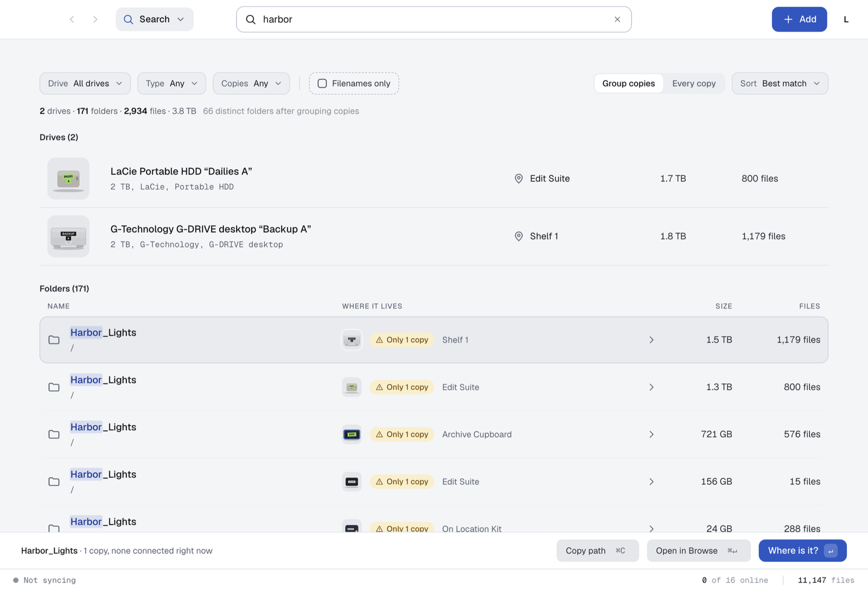Go forward using the right arrow
This screenshot has width=868, height=591.
click(x=95, y=20)
